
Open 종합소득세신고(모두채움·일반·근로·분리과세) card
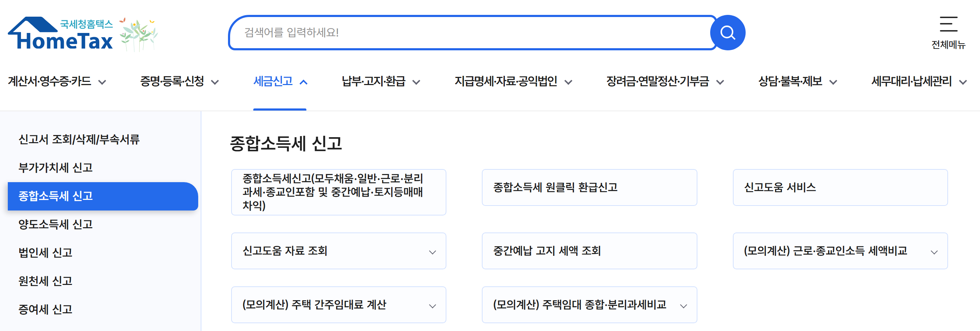339,192
